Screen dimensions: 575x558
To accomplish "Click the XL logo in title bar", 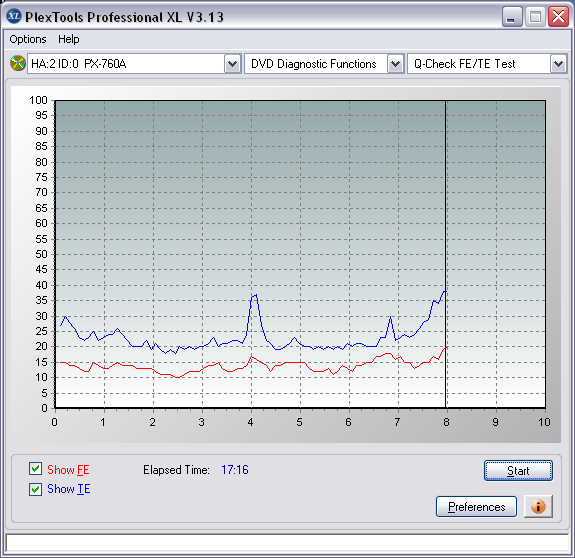I will click(14, 16).
